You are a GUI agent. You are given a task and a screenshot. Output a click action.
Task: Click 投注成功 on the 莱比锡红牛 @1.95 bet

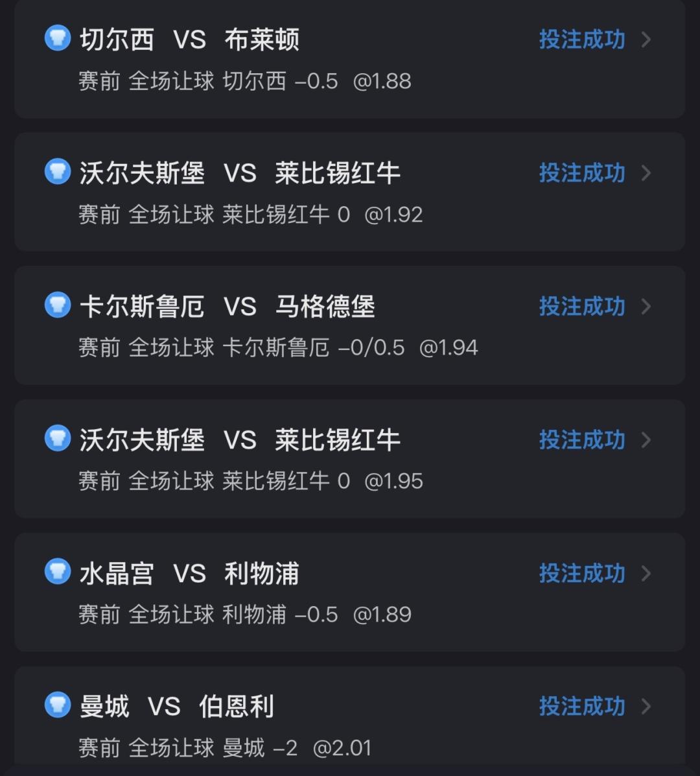pyautogui.click(x=581, y=440)
